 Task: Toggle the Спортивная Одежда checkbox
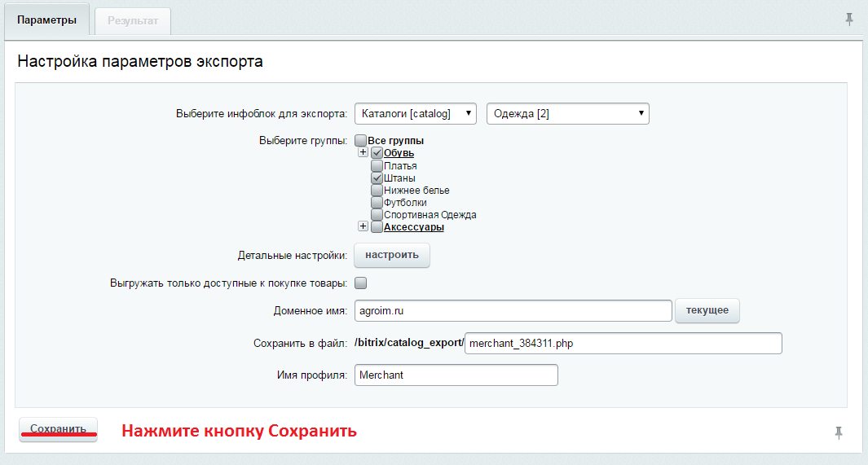377,214
